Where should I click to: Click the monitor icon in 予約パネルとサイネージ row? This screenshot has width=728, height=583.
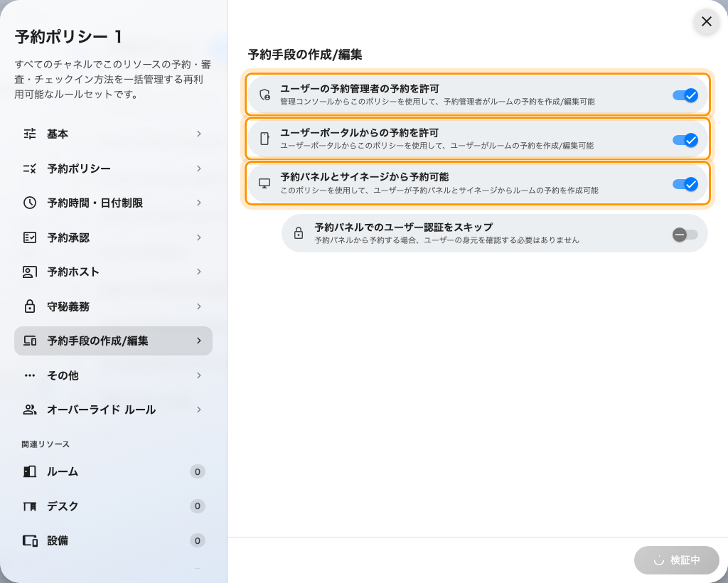[264, 183]
